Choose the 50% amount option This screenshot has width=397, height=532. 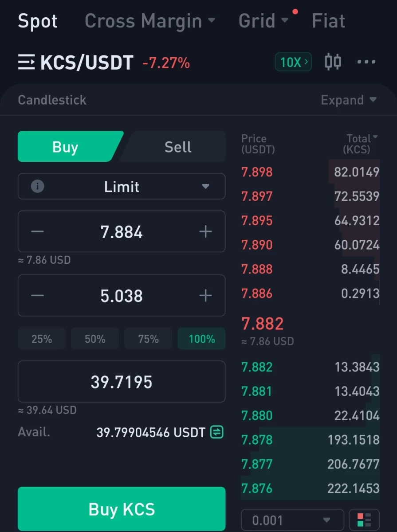point(95,339)
